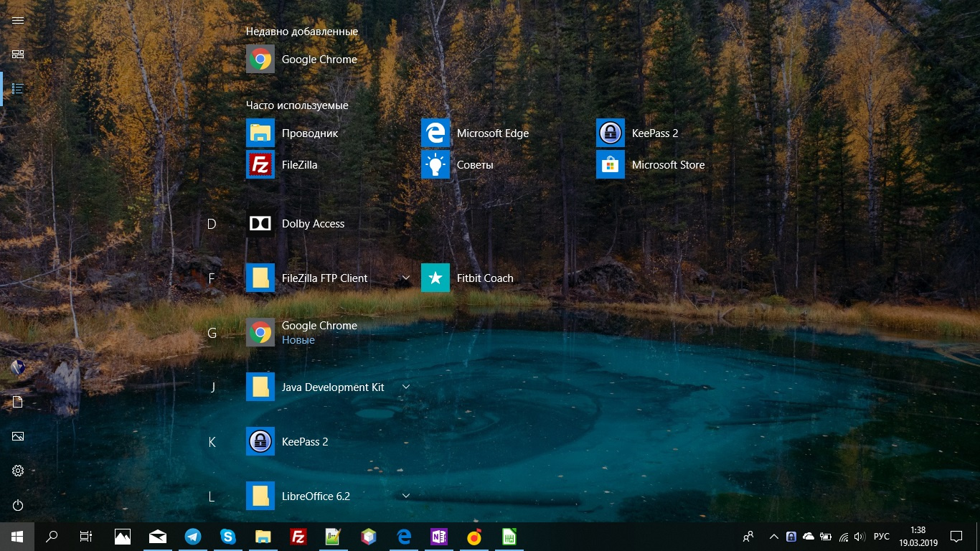The image size is (980, 551).
Task: Open the Советы tips app
Action: (457, 164)
